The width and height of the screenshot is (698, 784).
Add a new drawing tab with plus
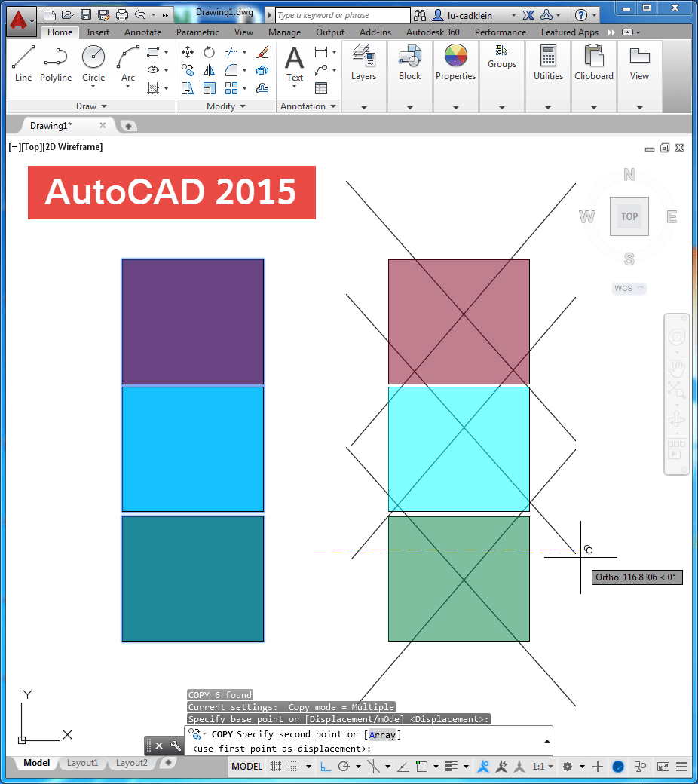(128, 126)
